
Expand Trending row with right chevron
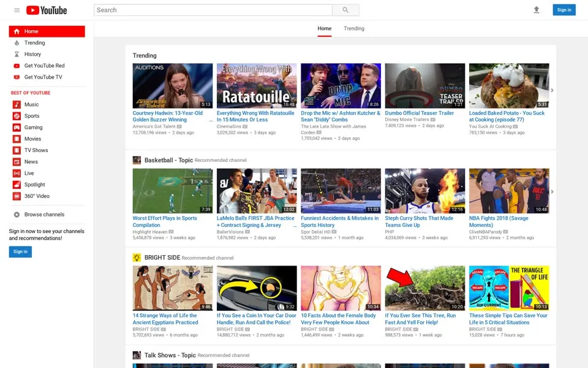coord(552,90)
